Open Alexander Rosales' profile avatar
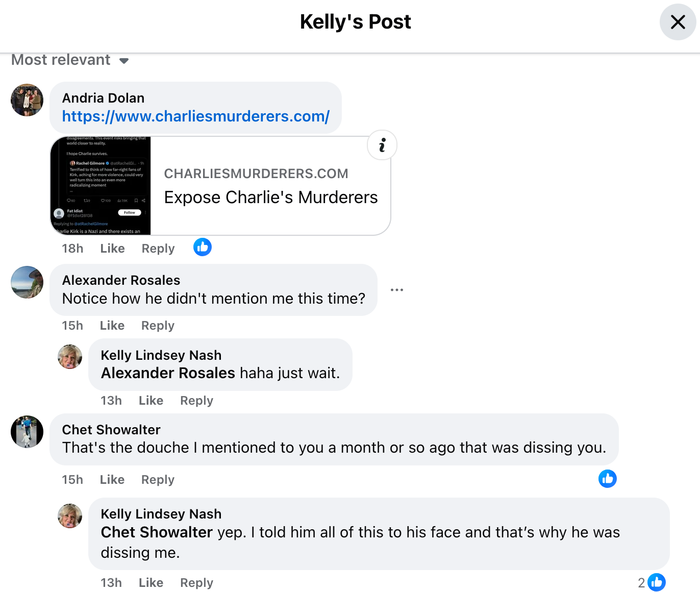700x592 pixels. [x=27, y=282]
